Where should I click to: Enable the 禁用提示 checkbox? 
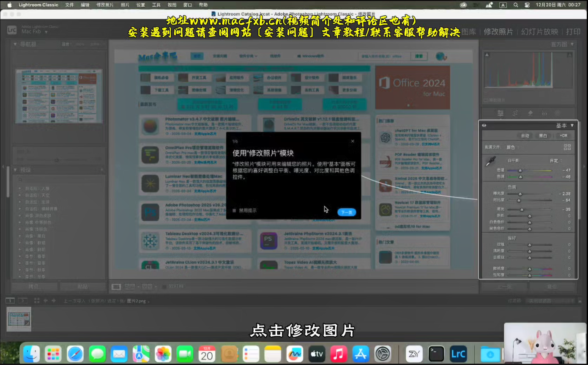pyautogui.click(x=235, y=210)
